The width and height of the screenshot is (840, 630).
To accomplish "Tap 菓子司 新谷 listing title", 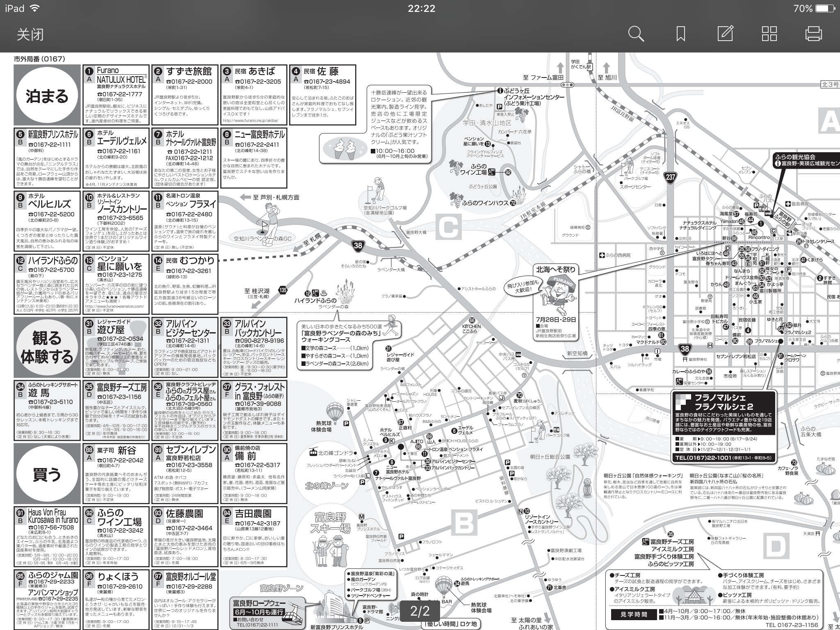I will point(116,450).
